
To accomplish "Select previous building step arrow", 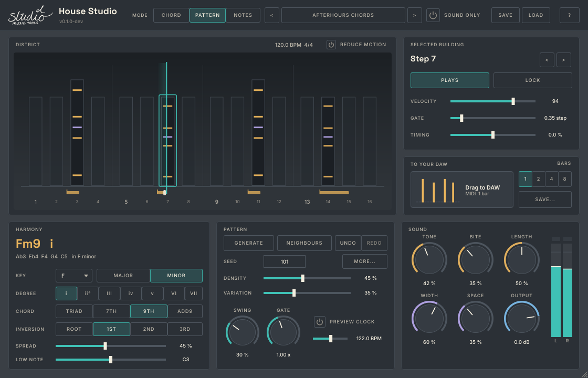I will [x=547, y=60].
